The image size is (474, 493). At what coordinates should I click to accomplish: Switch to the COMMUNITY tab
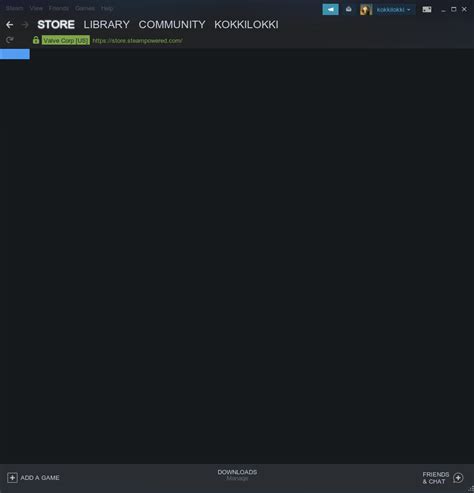172,24
